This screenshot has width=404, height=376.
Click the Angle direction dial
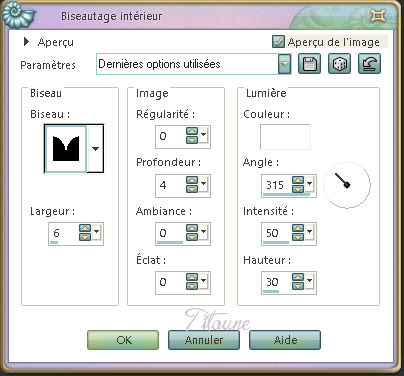347,185
